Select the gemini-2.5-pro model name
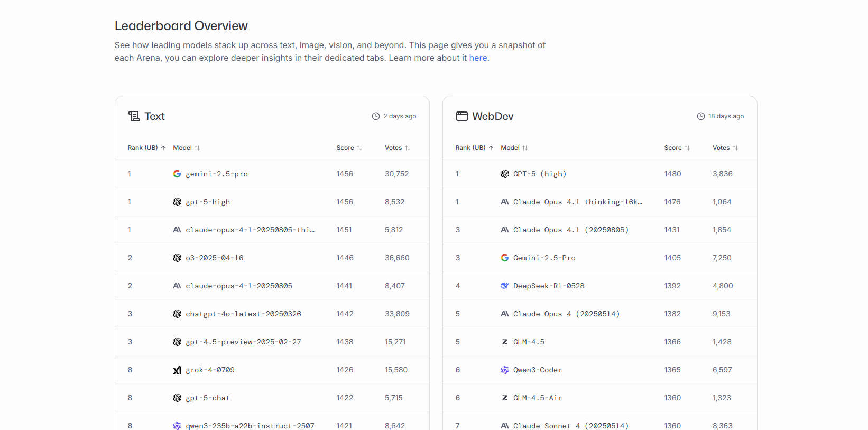The image size is (868, 430). pos(217,174)
